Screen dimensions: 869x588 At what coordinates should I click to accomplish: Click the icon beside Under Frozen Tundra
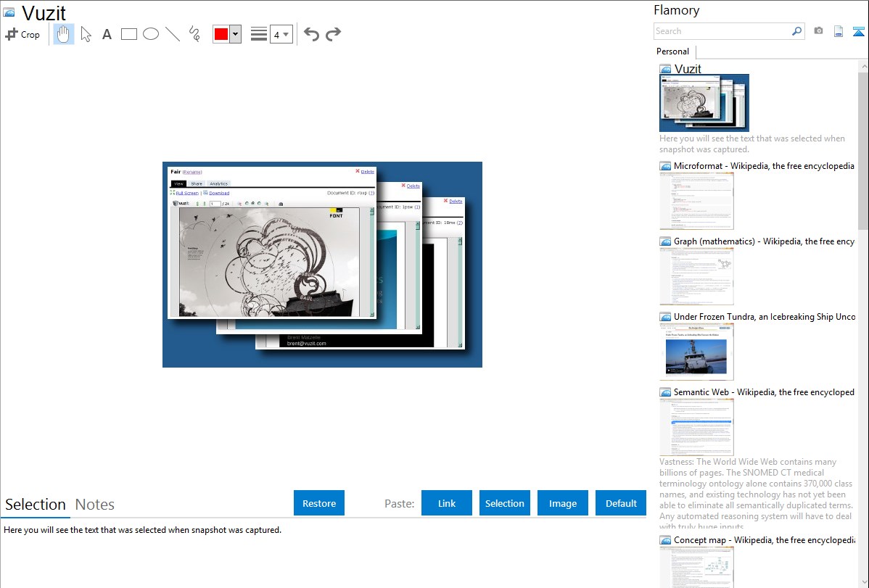666,316
